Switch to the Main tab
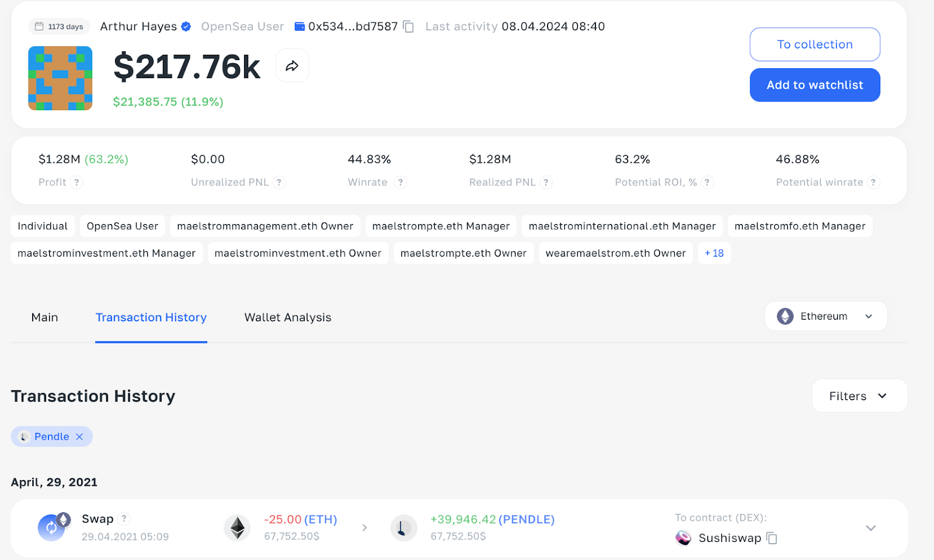The height and width of the screenshot is (560, 934). 44,317
